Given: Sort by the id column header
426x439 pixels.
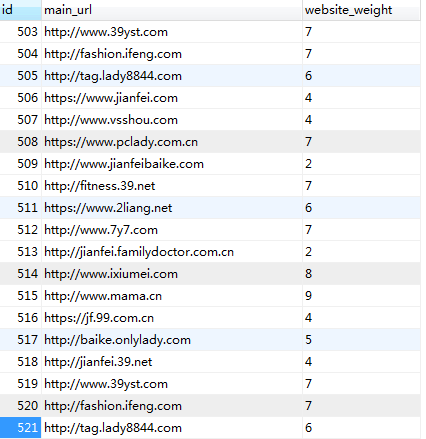Looking at the screenshot, I should point(20,10).
